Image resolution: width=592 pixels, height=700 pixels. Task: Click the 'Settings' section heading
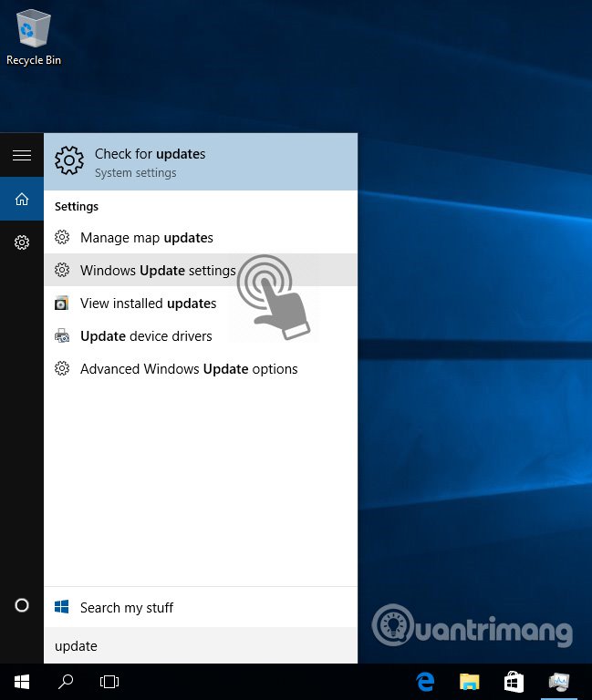click(77, 207)
